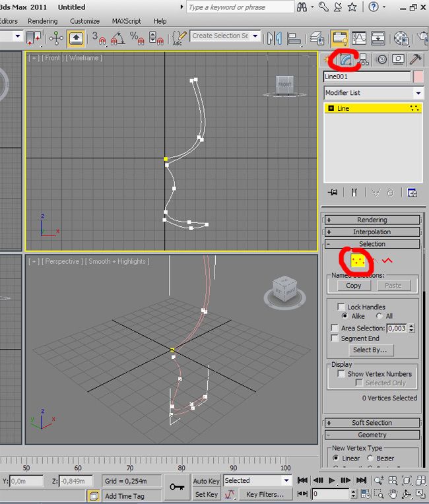Click Smooth + Highlights shading label
Screen dimensions: 429x504
(117, 261)
